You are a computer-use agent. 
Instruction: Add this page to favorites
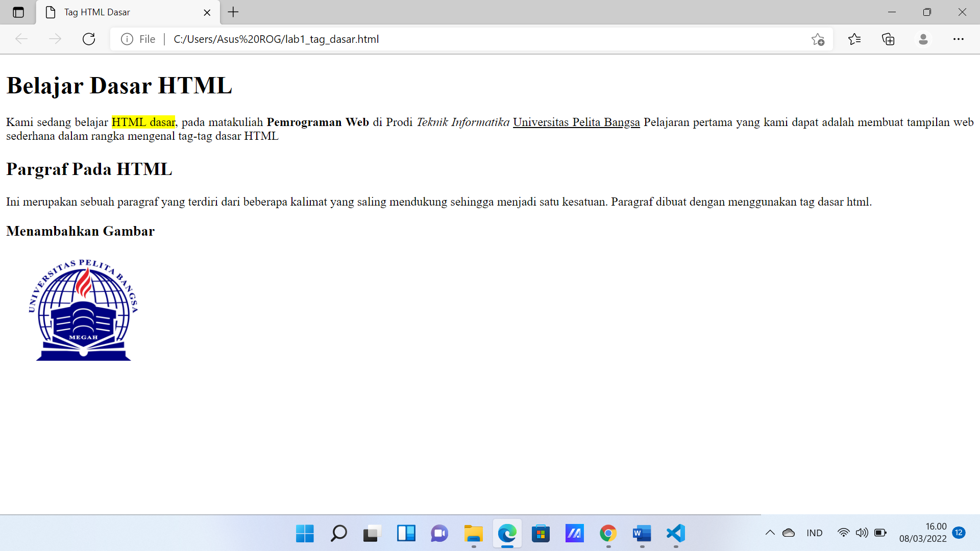point(818,39)
